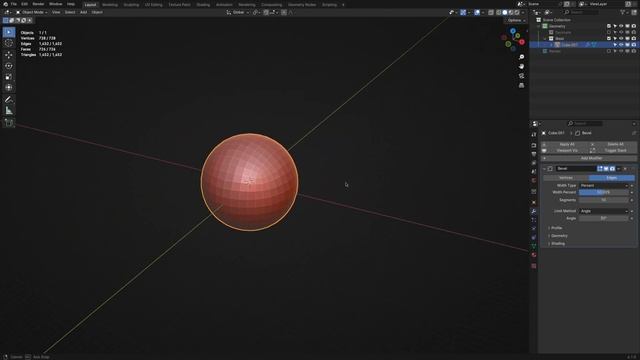The height and width of the screenshot is (360, 640).
Task: Click the Blender logo menu icon
Action: coord(5,4)
